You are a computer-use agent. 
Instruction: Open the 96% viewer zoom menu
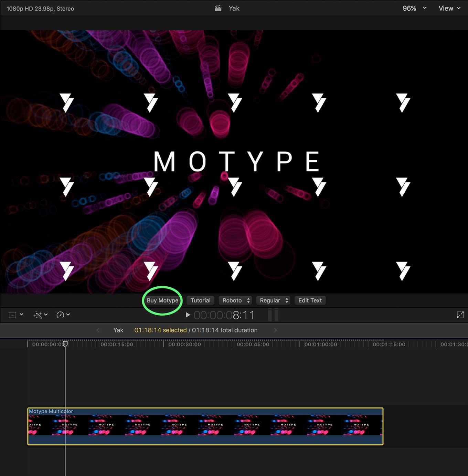click(x=414, y=8)
